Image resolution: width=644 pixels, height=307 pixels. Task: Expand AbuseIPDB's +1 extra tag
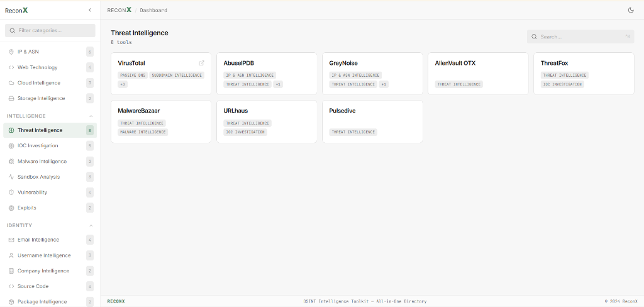pyautogui.click(x=278, y=84)
